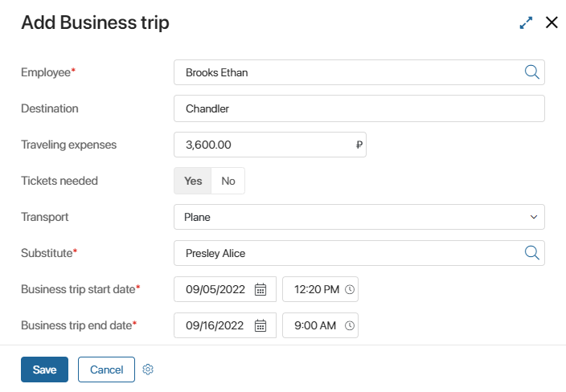Click the Employee field with Brooks Ethan
The height and width of the screenshot is (392, 566).
point(346,72)
